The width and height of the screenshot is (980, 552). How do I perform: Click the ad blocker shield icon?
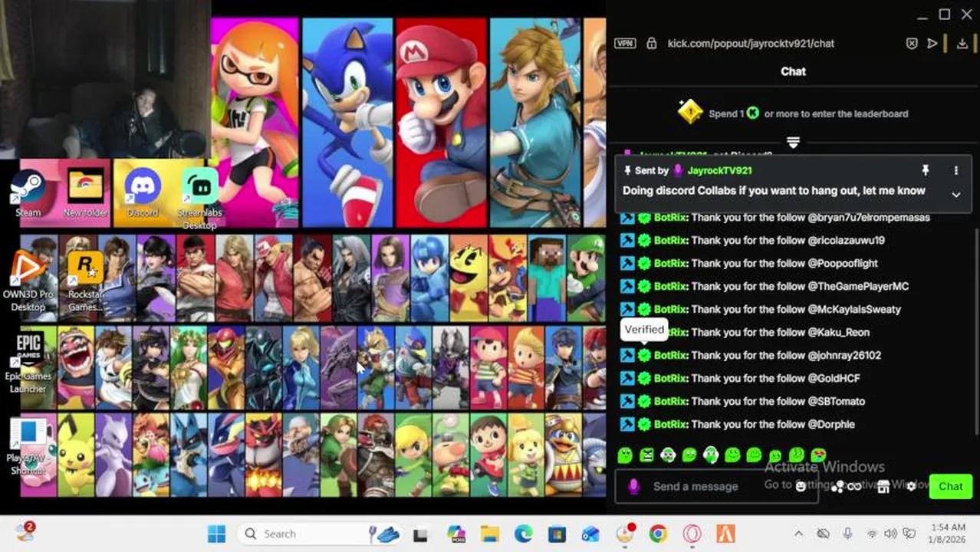coord(911,44)
